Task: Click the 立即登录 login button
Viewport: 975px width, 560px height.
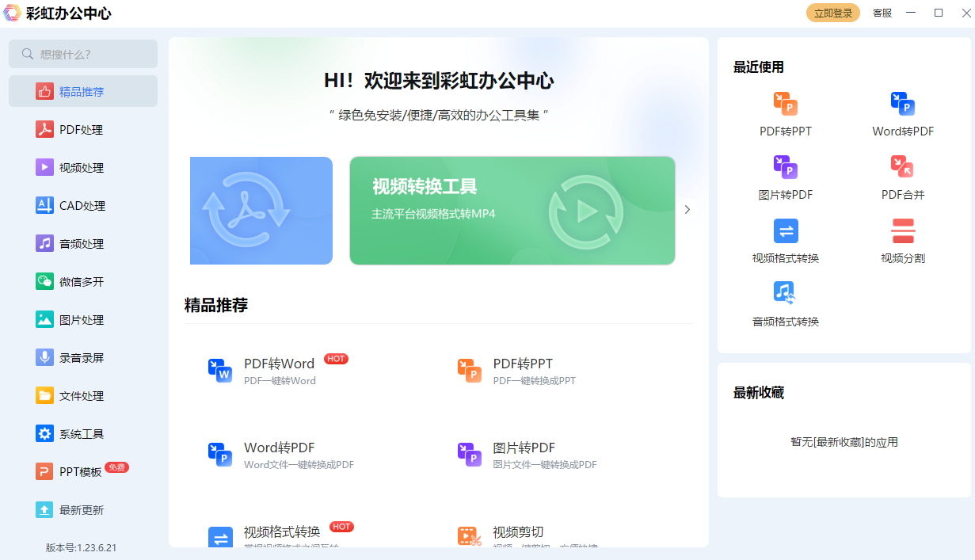Action: pyautogui.click(x=833, y=13)
